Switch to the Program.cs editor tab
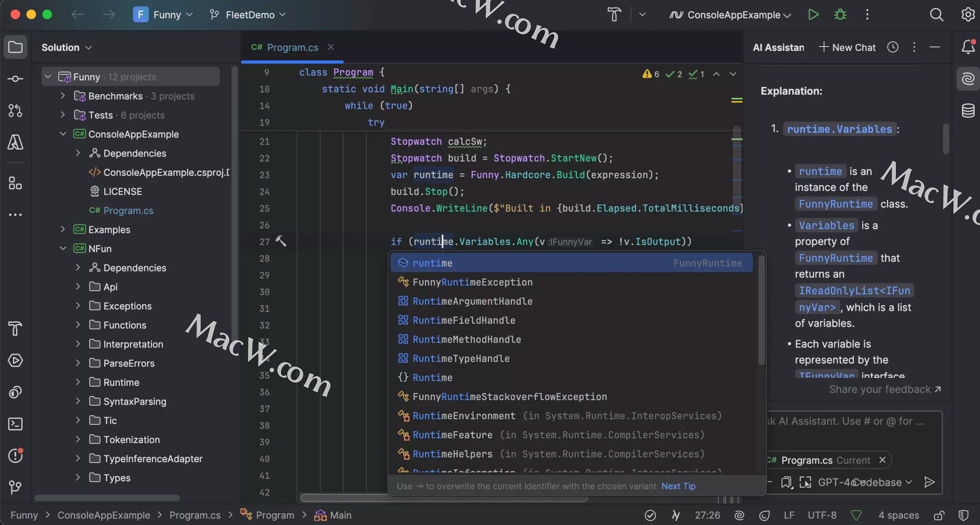 click(x=292, y=47)
